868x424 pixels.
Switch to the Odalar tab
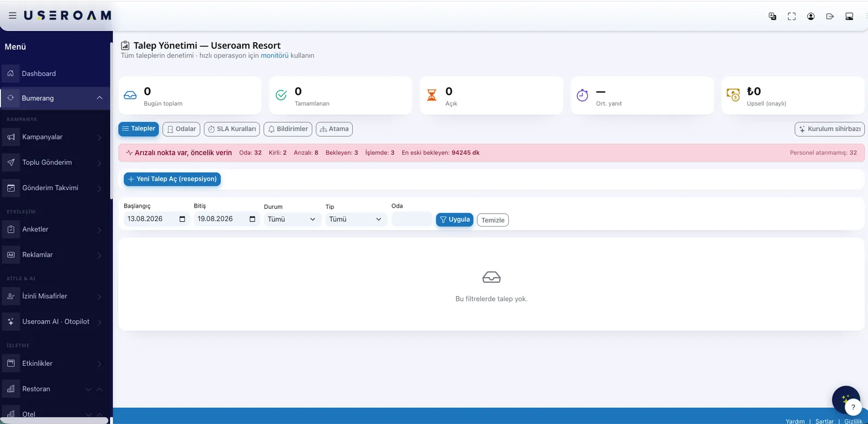coord(182,129)
